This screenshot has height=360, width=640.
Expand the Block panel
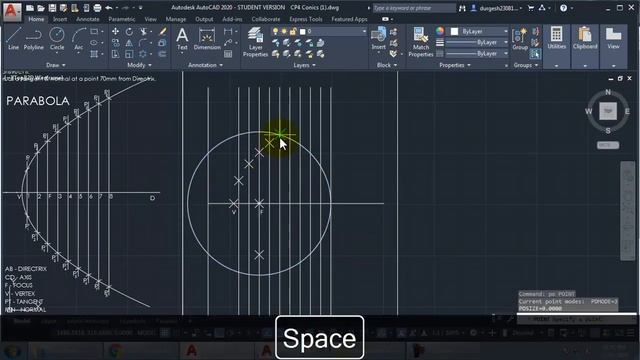[387, 65]
